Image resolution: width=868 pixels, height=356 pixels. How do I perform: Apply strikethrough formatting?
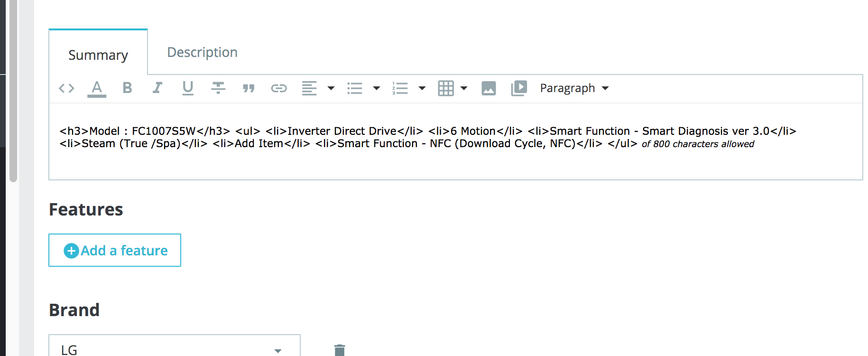(218, 88)
